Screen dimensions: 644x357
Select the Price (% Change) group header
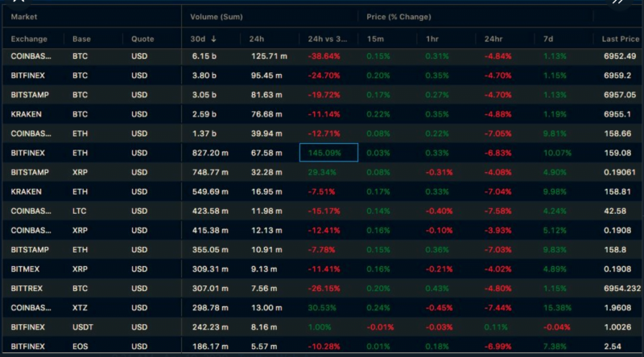click(398, 16)
